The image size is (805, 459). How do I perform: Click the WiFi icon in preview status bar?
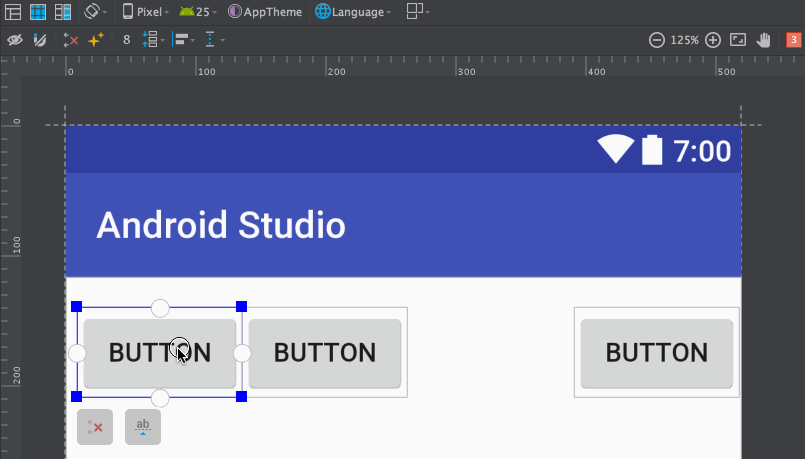[616, 149]
